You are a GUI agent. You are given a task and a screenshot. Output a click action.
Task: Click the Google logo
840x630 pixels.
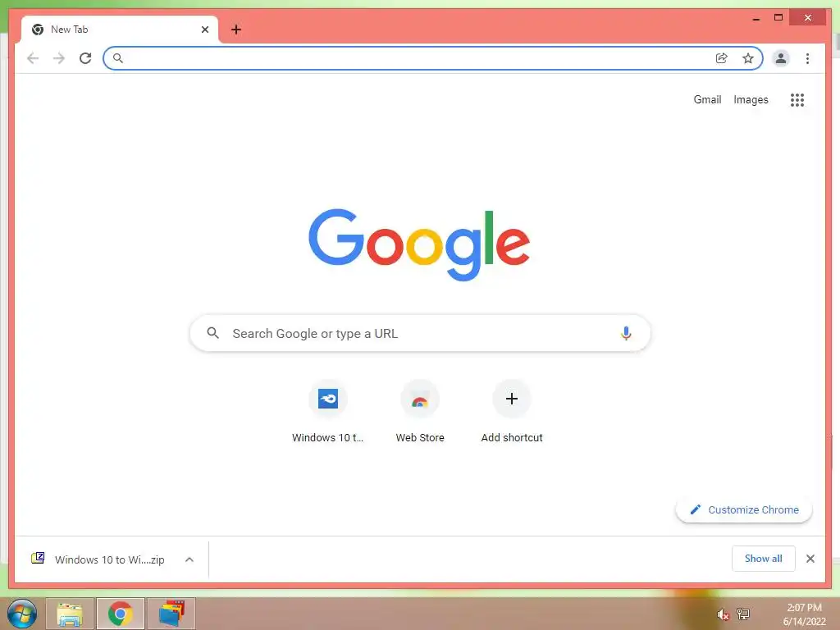pyautogui.click(x=419, y=244)
